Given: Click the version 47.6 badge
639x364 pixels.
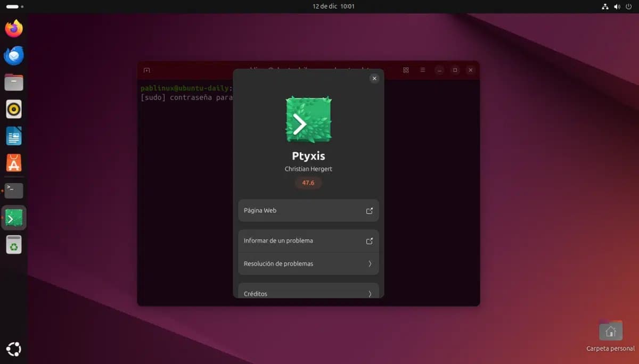Looking at the screenshot, I should click(x=308, y=183).
